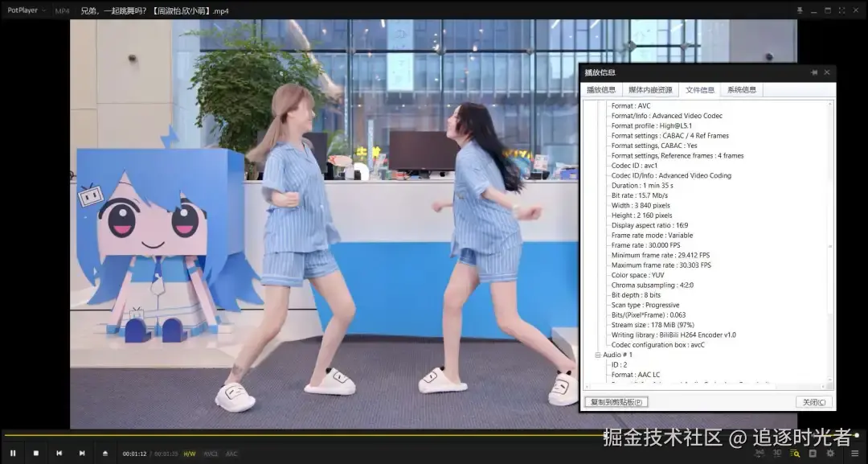Open the settings gear in control bar
Image resolution: width=868 pixels, height=464 pixels.
coord(830,453)
